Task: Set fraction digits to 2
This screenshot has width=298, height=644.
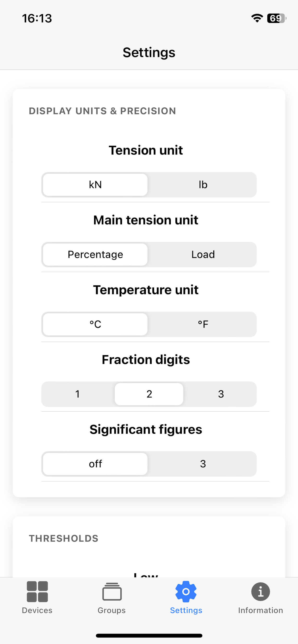Action: click(x=149, y=394)
